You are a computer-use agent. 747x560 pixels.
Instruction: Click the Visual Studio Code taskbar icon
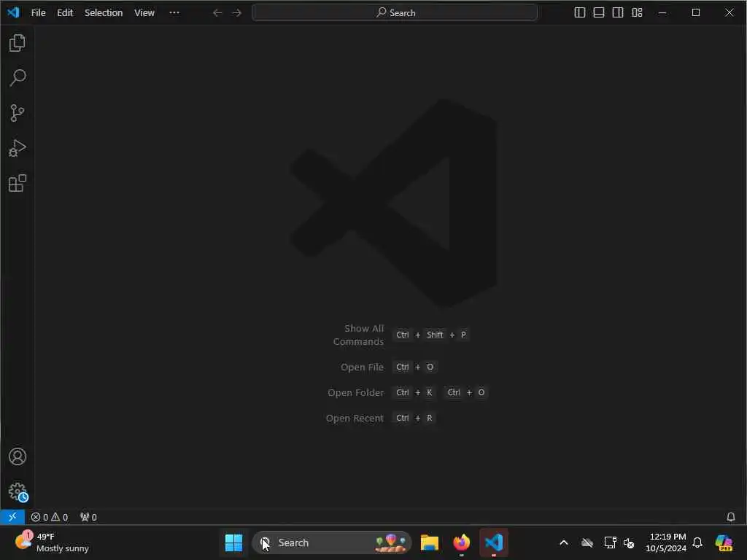pyautogui.click(x=494, y=542)
